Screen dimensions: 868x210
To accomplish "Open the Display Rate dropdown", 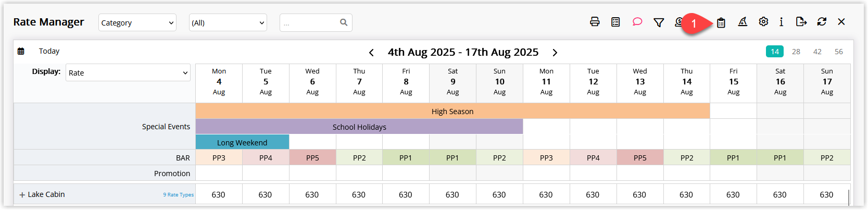I will 128,72.
